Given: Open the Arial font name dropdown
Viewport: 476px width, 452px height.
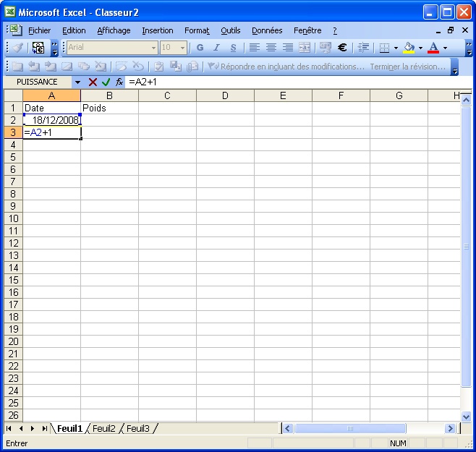Looking at the screenshot, I should click(153, 48).
